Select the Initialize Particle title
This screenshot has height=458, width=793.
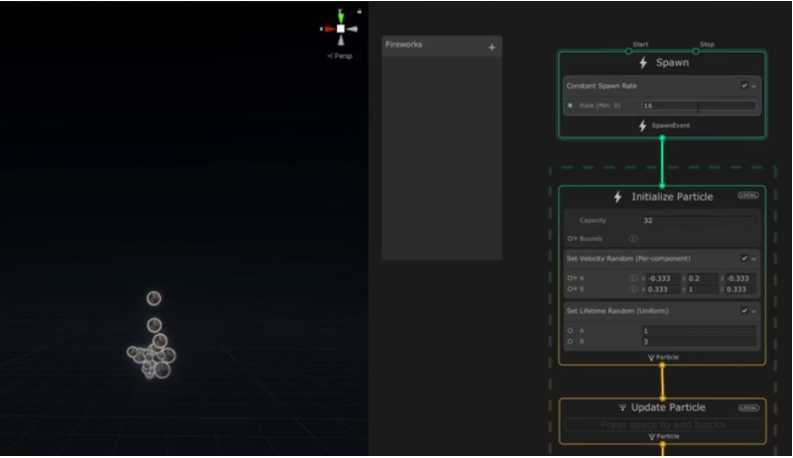pos(672,197)
